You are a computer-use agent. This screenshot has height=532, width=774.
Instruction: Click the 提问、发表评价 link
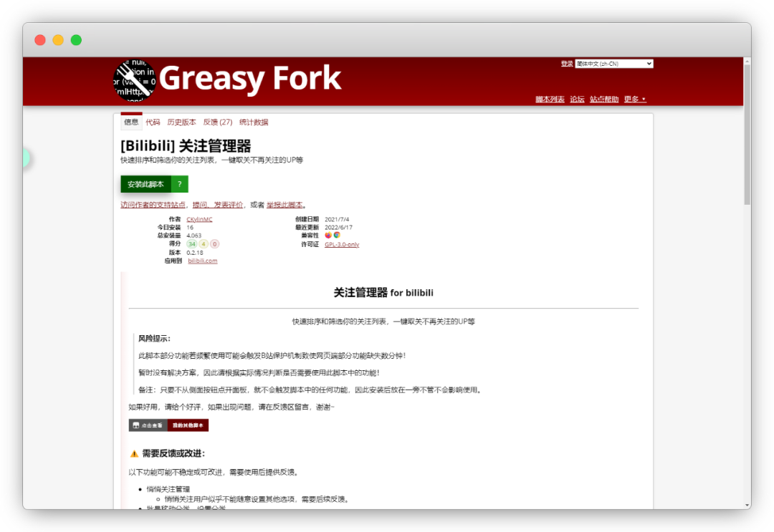pos(218,205)
